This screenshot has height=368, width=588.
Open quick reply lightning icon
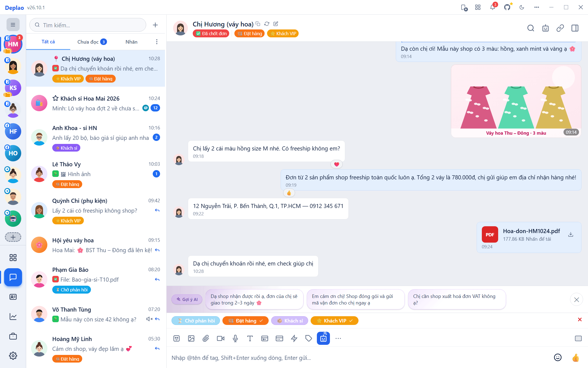pos(294,339)
